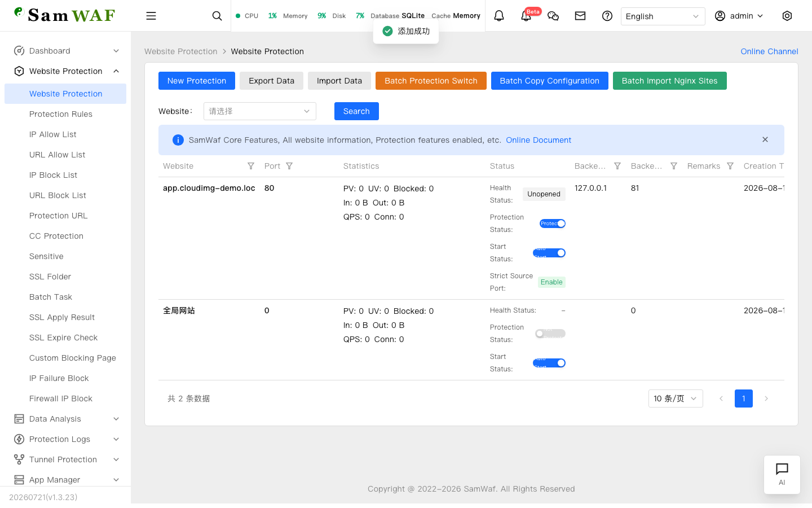Image resolution: width=812 pixels, height=508 pixels.
Task: Toggle Protection Status for 全局网站
Action: 550,334
